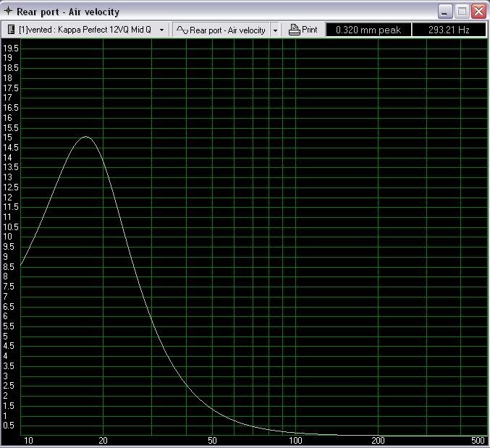Click the '10' frequency axis label at bottom

[x=28, y=441]
